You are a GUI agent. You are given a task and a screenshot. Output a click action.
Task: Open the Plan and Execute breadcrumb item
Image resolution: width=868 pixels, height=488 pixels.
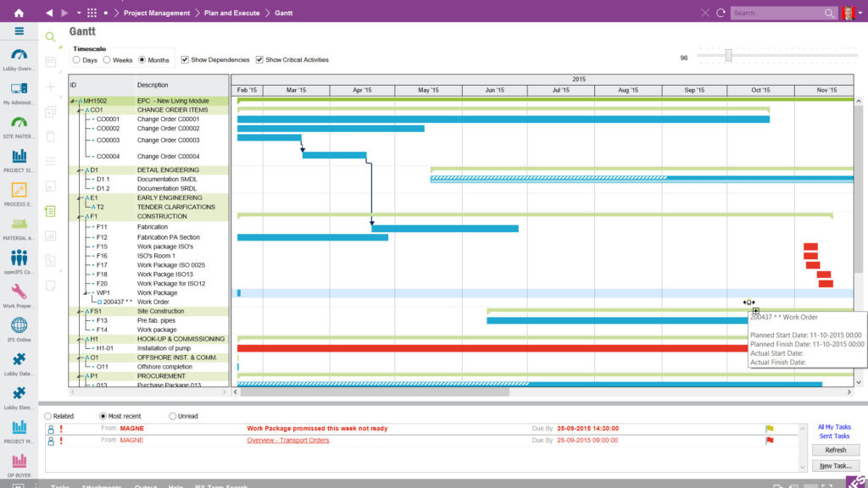click(x=231, y=13)
